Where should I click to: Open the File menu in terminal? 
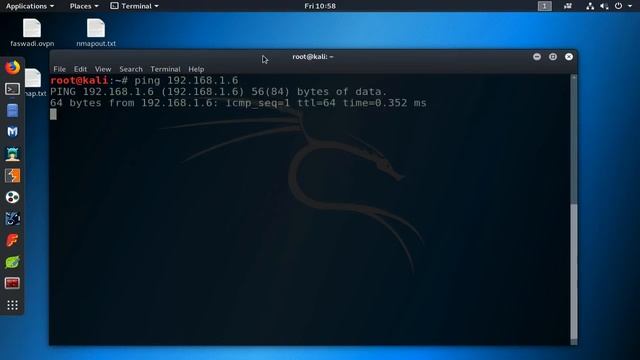pyautogui.click(x=59, y=69)
